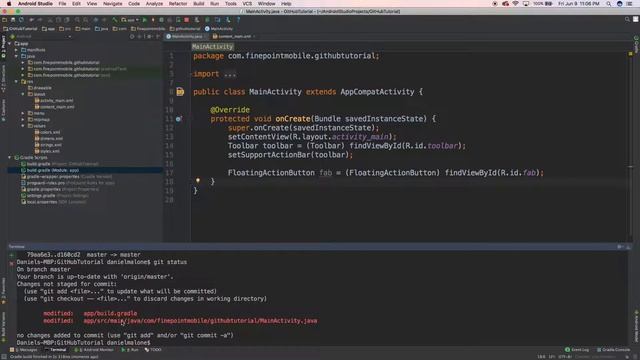
Task: Open gradle-wrapper.properties file
Action: (67, 177)
